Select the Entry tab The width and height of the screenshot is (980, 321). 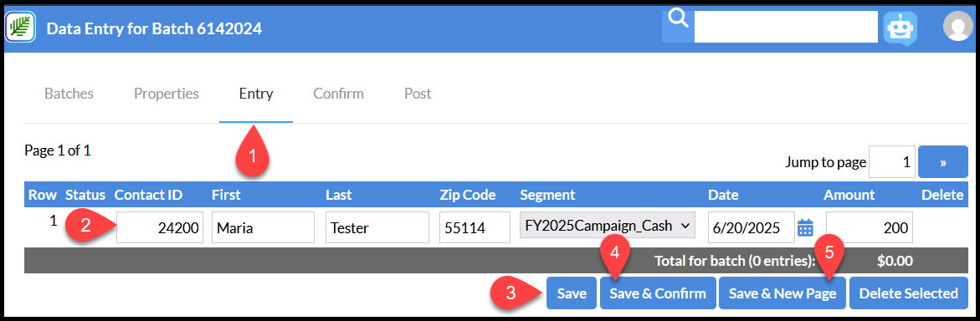tap(255, 94)
